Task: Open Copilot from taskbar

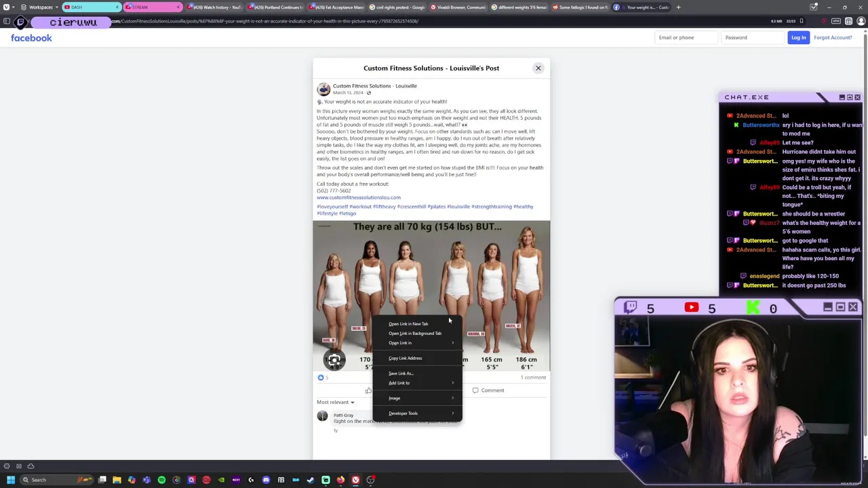Action: point(132,480)
